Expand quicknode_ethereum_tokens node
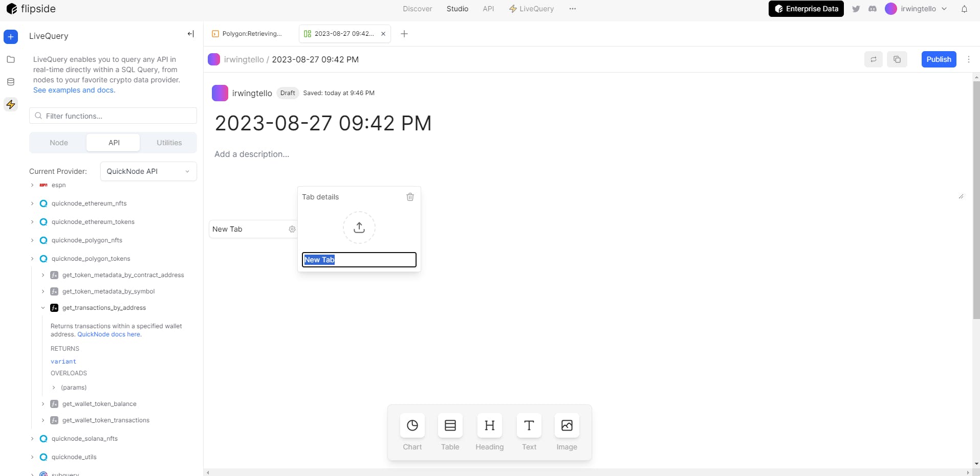Viewport: 980px width, 476px height. (x=32, y=222)
